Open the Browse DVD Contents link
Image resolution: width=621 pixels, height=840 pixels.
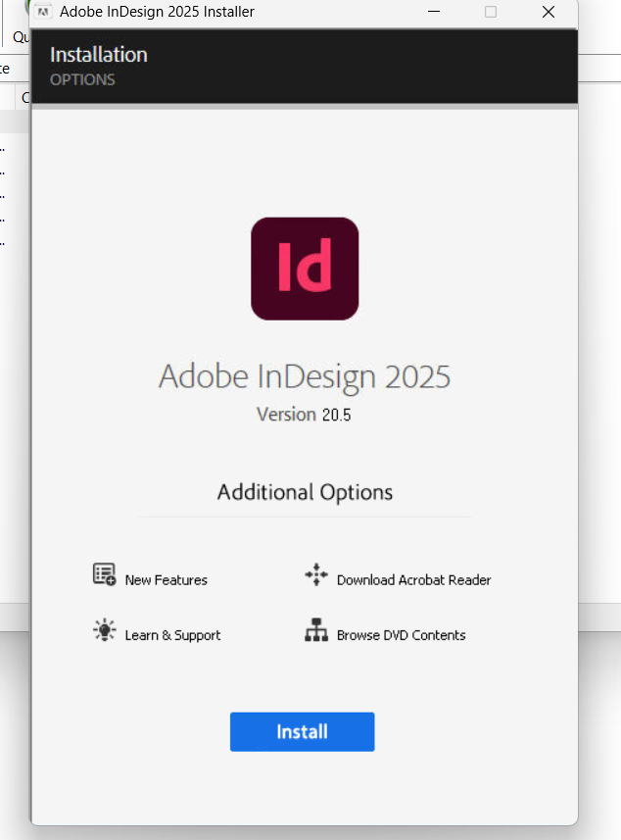coord(401,635)
